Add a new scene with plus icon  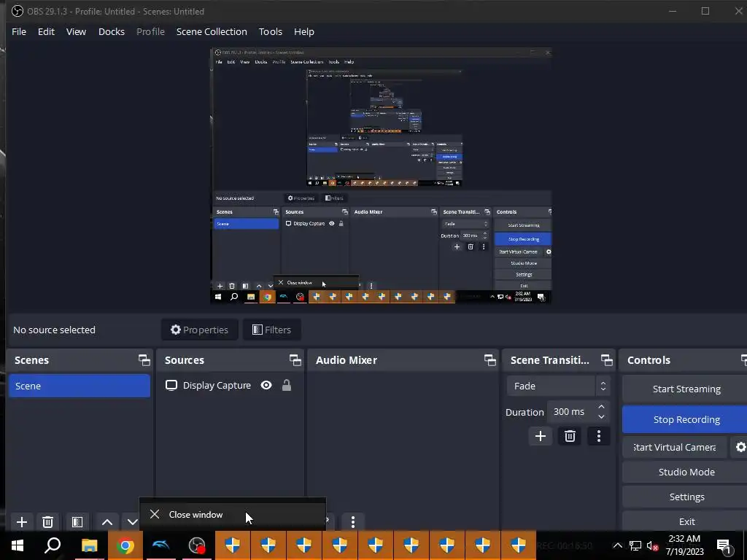tap(21, 522)
